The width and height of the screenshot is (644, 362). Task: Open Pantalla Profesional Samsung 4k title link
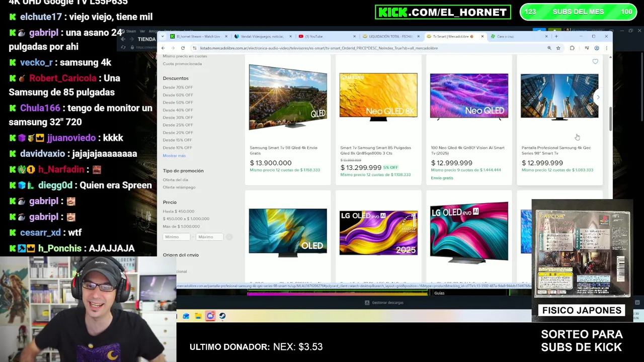click(x=556, y=150)
